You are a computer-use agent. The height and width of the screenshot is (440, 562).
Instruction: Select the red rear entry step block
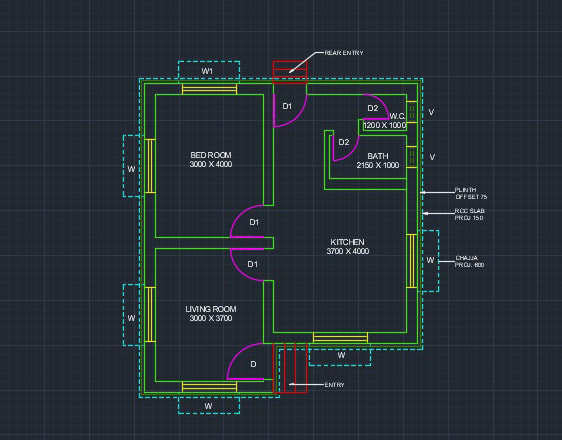coord(290,72)
